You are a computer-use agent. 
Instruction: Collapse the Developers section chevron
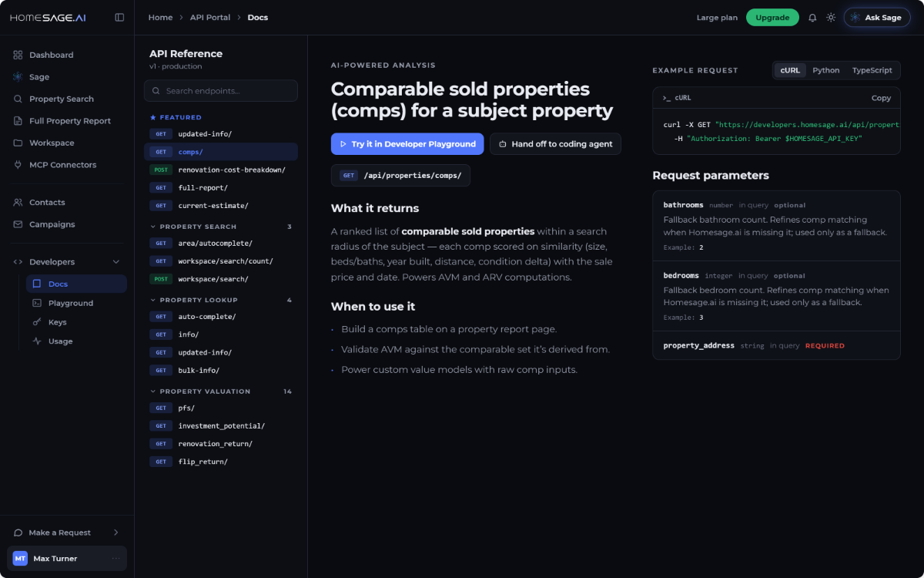point(116,262)
